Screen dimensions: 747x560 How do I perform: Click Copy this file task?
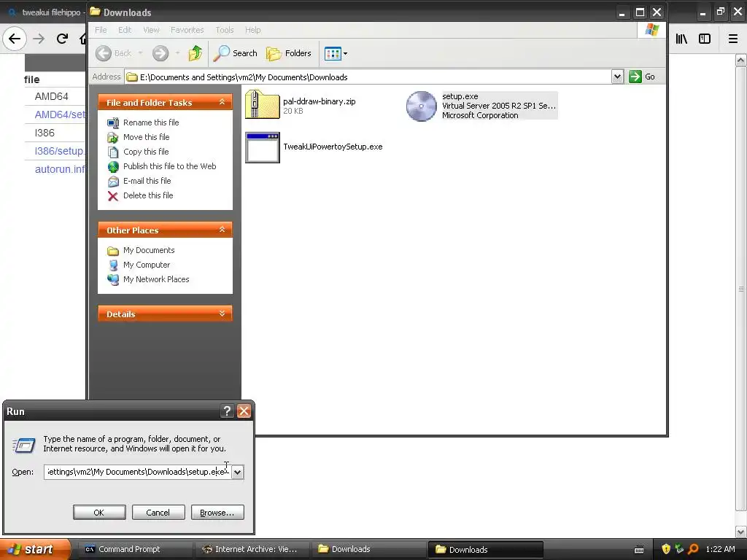[x=146, y=152]
